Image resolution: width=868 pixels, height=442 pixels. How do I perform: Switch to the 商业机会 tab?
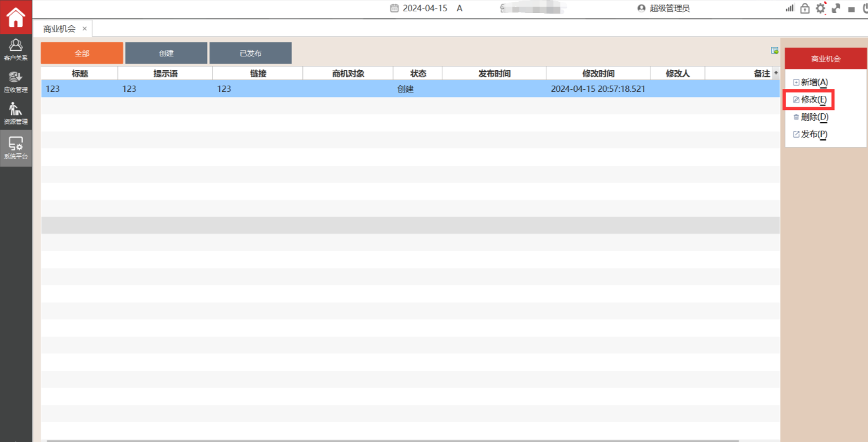pos(59,28)
